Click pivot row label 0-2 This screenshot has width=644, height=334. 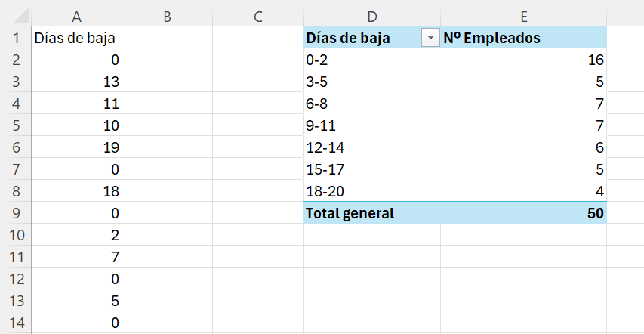click(371, 60)
